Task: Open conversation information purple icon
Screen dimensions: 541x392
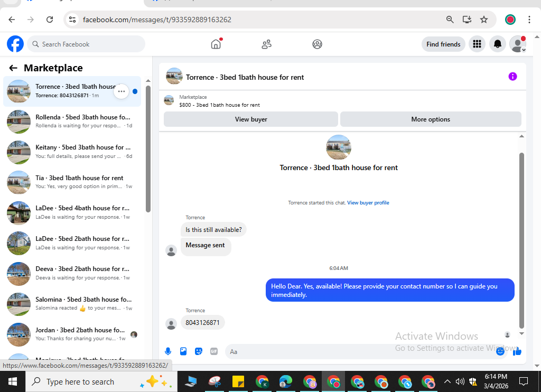Action: [x=512, y=77]
